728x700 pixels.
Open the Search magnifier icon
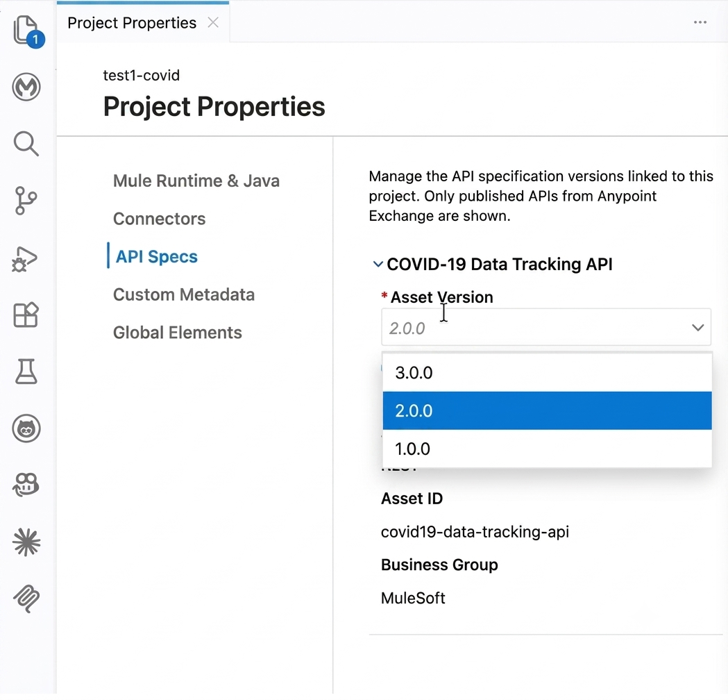coord(26,144)
